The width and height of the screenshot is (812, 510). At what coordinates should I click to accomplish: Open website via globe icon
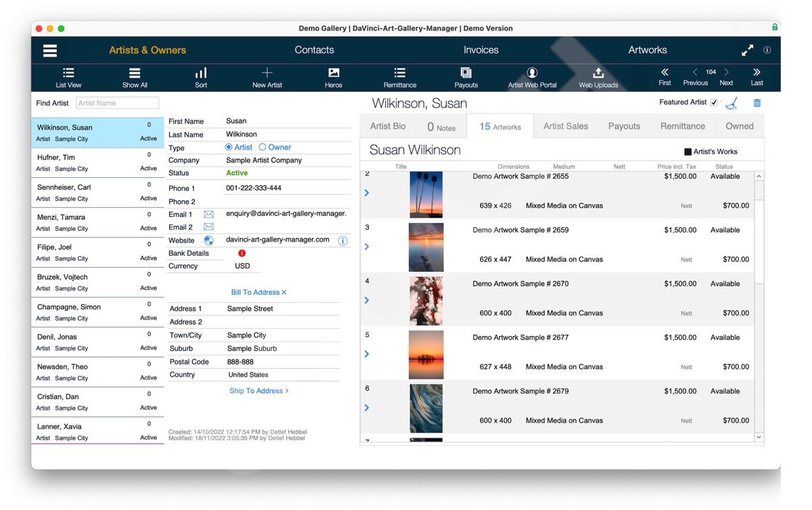click(208, 240)
